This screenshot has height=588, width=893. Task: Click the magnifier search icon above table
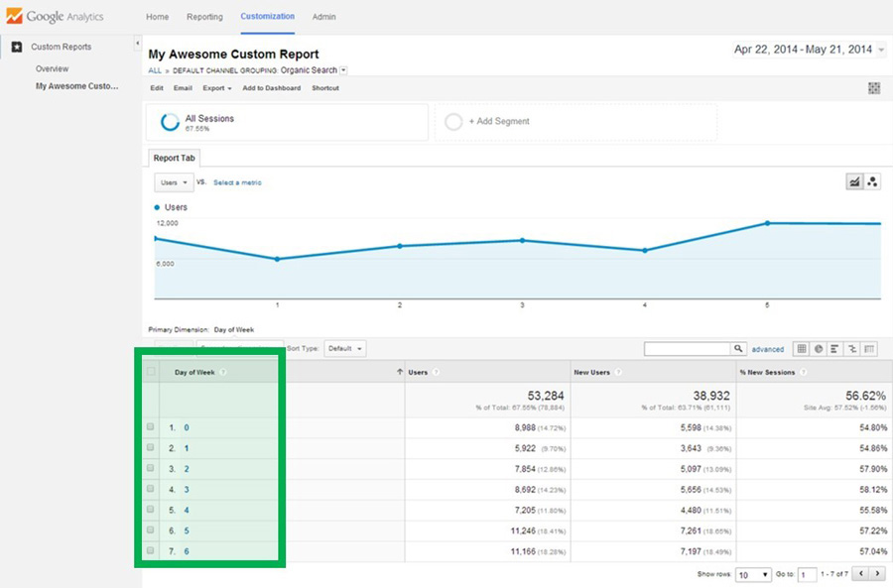[x=738, y=349]
